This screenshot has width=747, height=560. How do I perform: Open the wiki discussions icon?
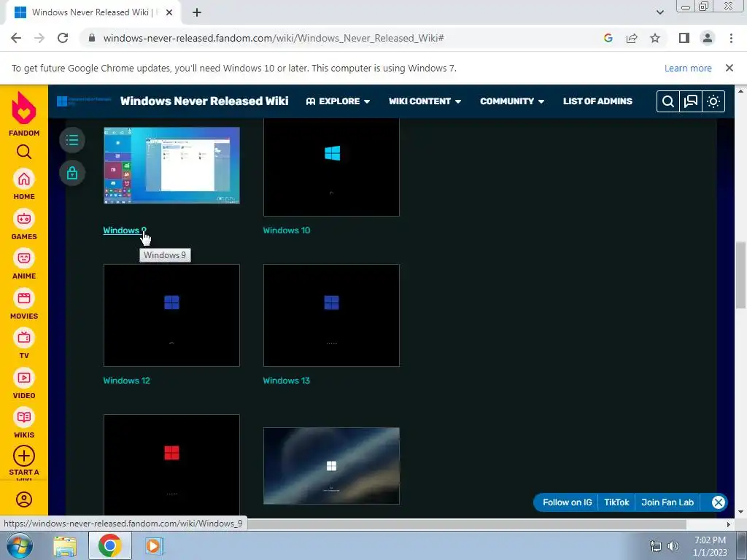pos(691,101)
